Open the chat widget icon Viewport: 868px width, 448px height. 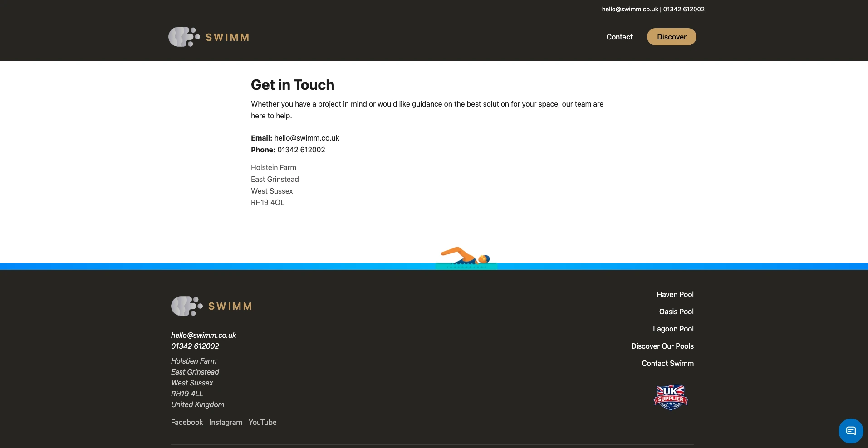pos(851,431)
